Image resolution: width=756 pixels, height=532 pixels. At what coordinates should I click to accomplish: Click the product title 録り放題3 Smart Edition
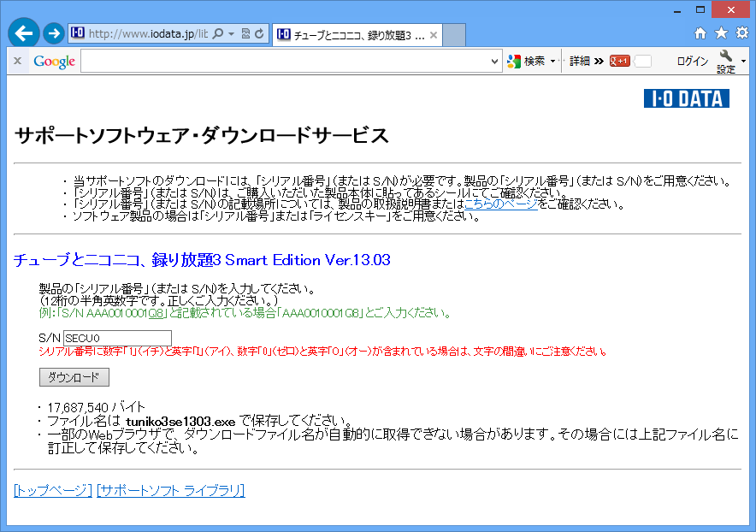(x=202, y=260)
